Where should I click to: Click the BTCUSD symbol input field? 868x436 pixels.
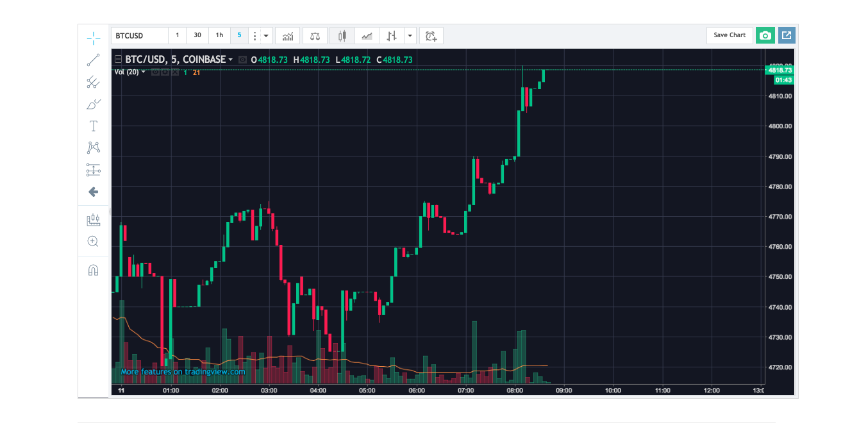tap(138, 35)
